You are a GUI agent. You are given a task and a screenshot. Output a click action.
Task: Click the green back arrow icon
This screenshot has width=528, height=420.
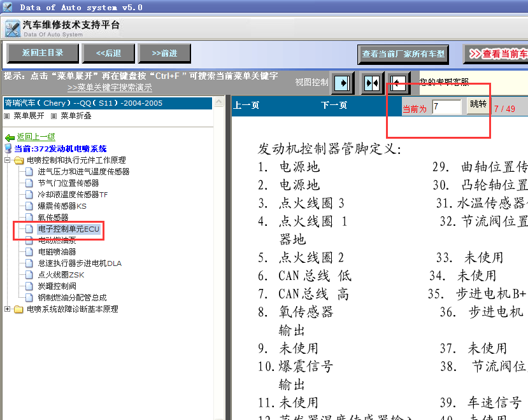(10, 137)
